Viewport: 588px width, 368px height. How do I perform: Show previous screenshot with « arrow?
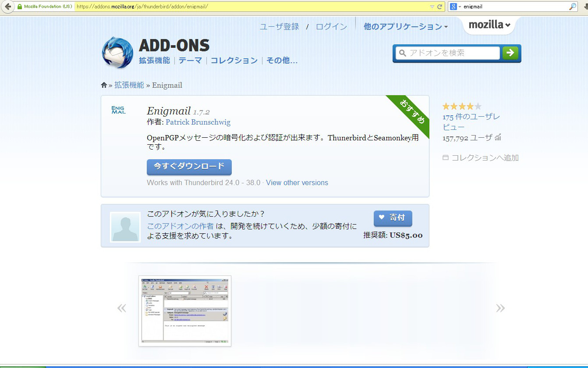coord(122,308)
